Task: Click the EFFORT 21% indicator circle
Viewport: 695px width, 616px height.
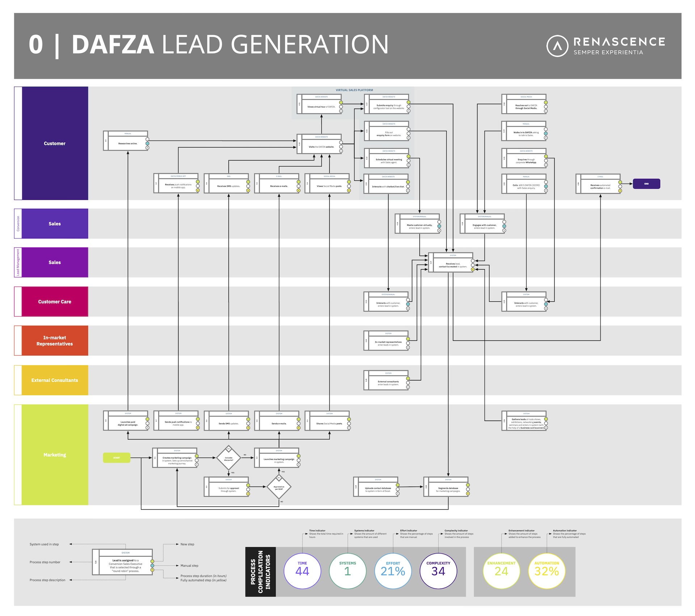Action: point(393,571)
